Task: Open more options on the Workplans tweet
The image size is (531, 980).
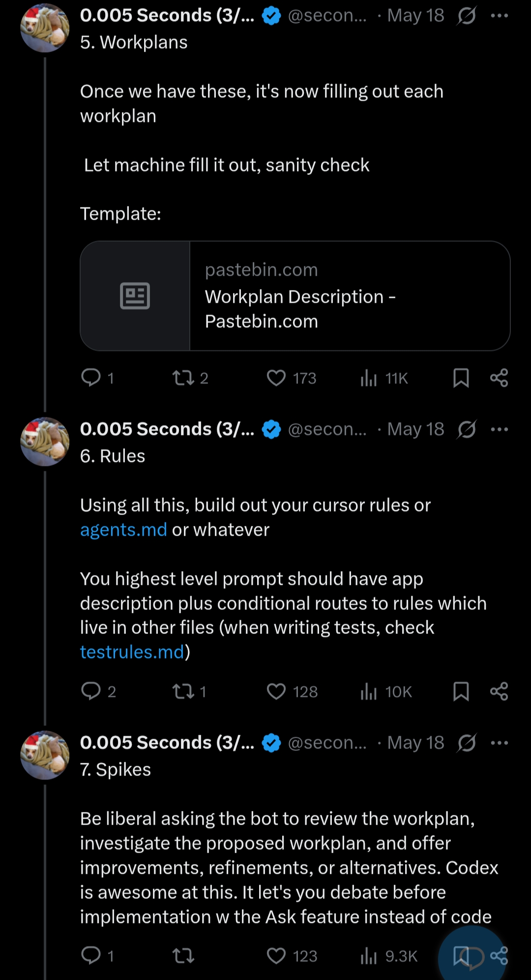Action: coord(500,16)
